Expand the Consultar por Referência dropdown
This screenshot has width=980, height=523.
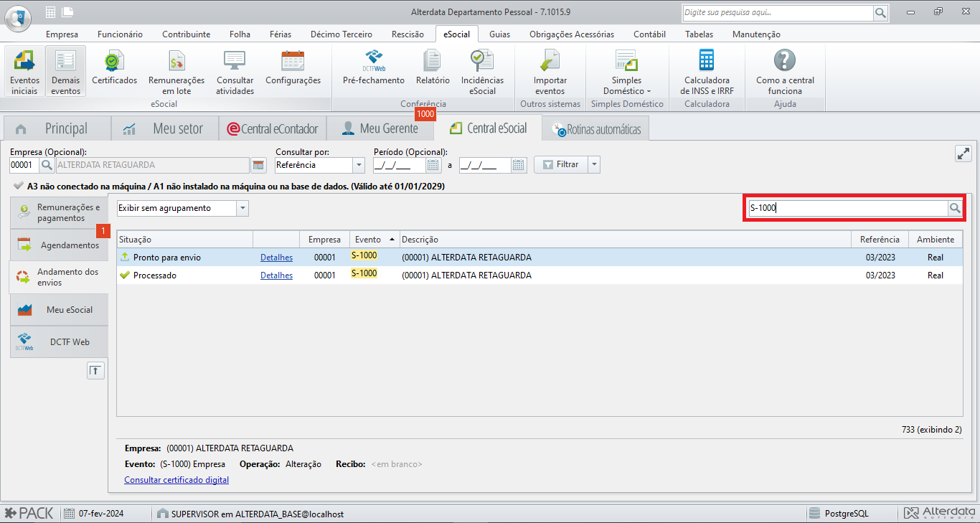[359, 165]
